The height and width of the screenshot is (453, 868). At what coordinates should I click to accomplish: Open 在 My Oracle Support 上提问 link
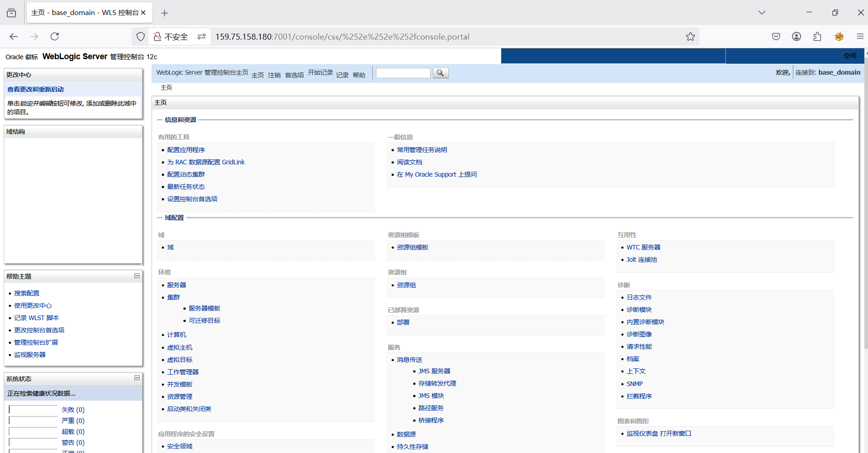click(437, 174)
